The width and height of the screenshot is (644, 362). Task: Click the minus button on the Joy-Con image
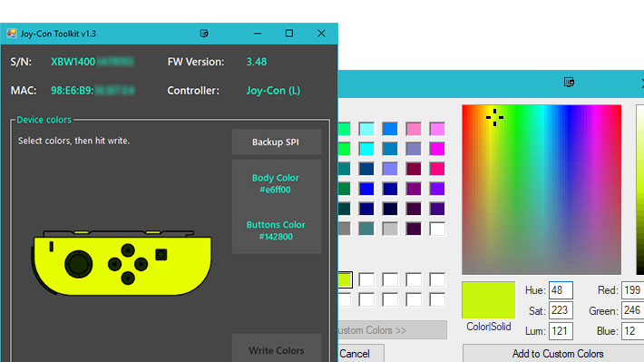[52, 247]
